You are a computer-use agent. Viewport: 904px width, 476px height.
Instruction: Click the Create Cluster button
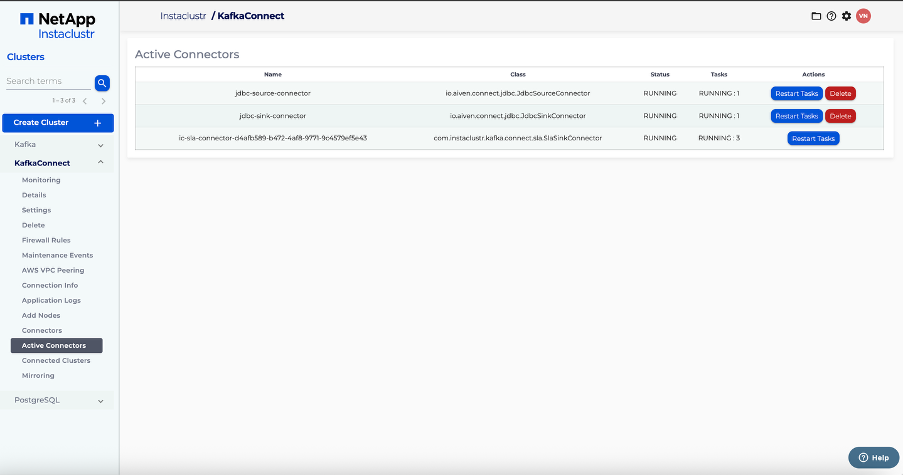click(57, 123)
